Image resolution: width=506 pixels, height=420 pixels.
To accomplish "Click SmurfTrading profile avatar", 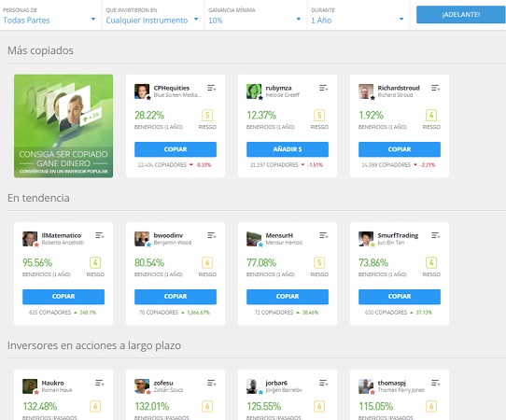I will pyautogui.click(x=366, y=239).
